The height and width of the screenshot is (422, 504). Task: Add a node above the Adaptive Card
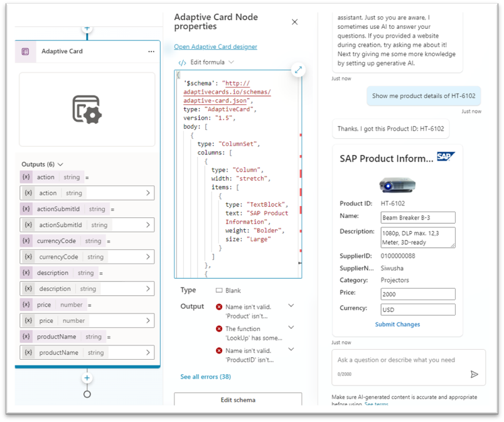87,28
